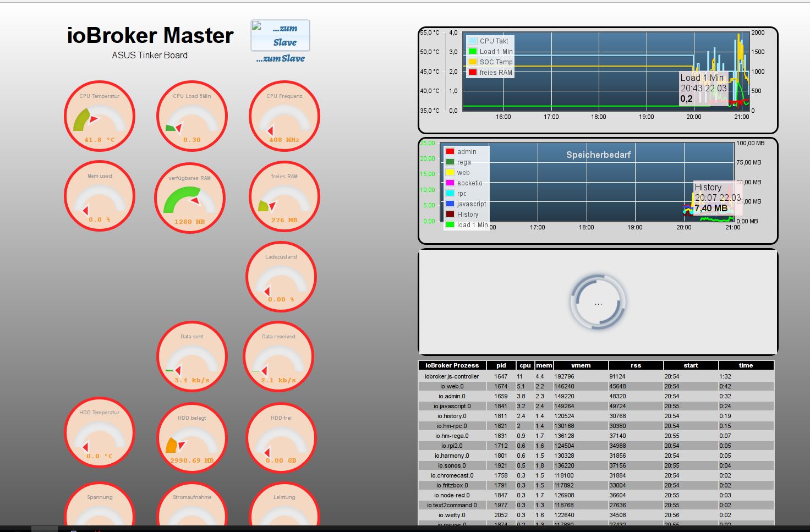The image size is (810, 532).
Task: Select the io.javascript.0 process row
Action: (x=596, y=406)
